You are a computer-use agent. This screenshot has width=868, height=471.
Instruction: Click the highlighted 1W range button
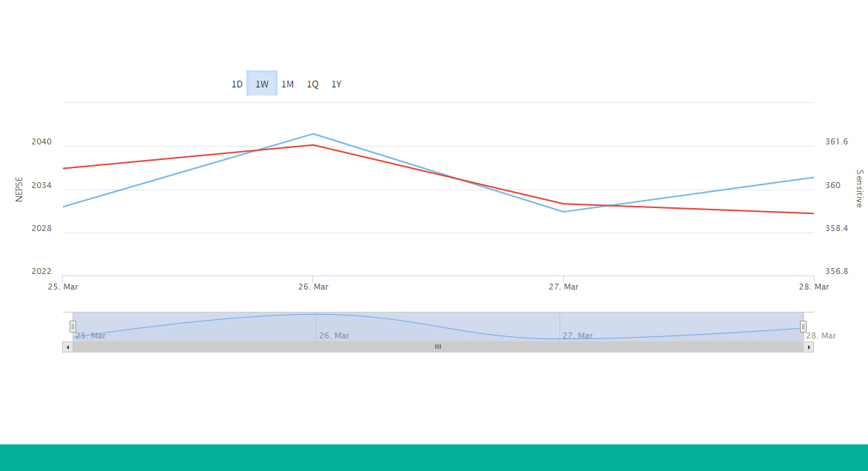point(262,84)
